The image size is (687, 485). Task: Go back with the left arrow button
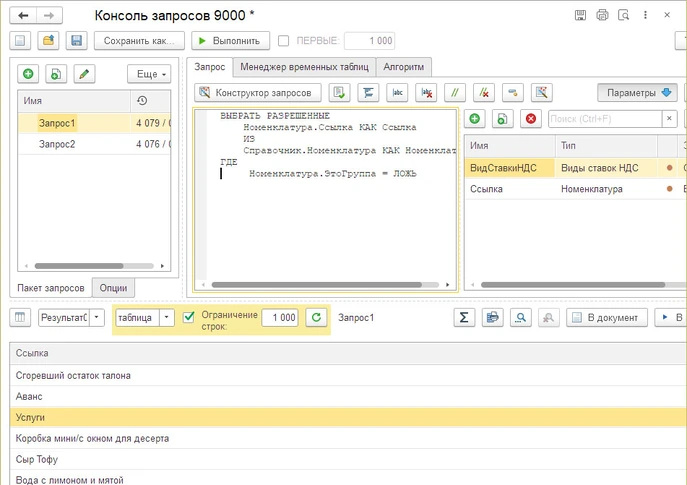point(23,15)
